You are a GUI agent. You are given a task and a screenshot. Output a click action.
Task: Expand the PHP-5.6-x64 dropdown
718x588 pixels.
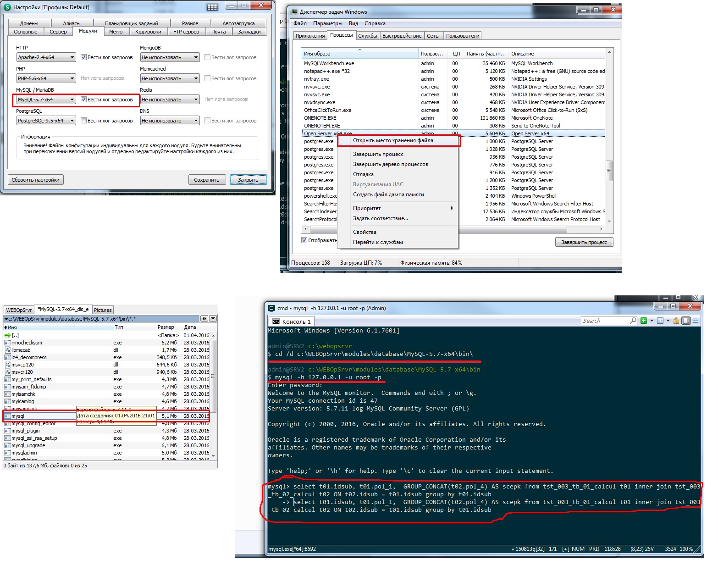coord(72,78)
